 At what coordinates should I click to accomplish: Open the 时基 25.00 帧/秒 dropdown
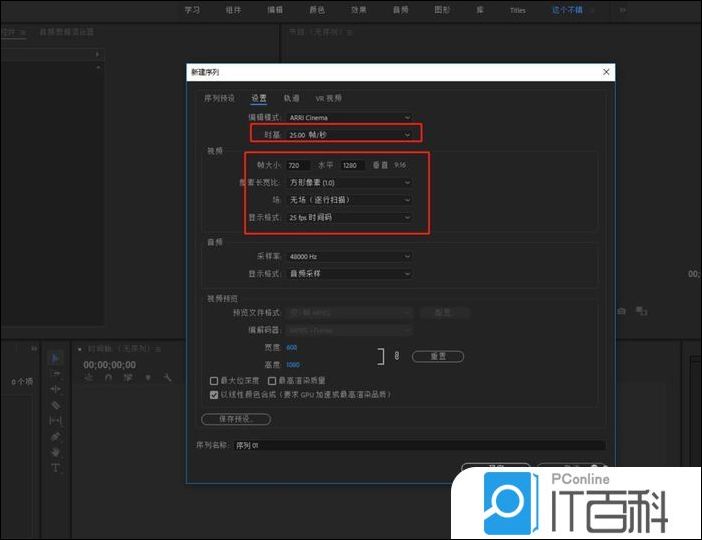pyautogui.click(x=350, y=134)
